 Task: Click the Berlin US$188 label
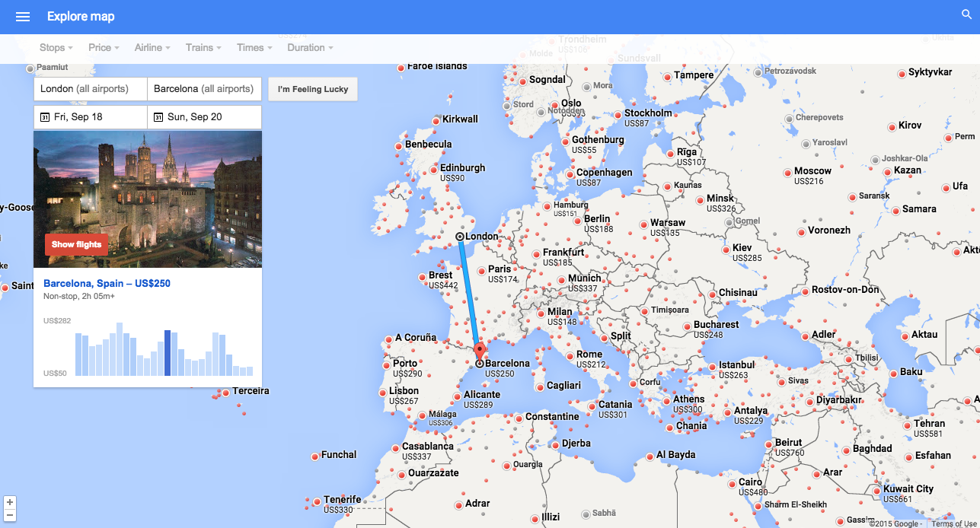[x=598, y=224]
